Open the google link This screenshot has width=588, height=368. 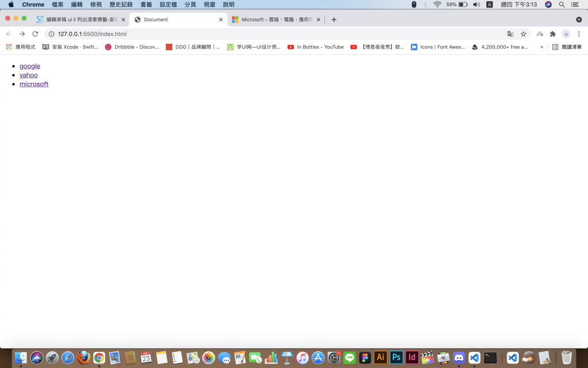(x=30, y=66)
